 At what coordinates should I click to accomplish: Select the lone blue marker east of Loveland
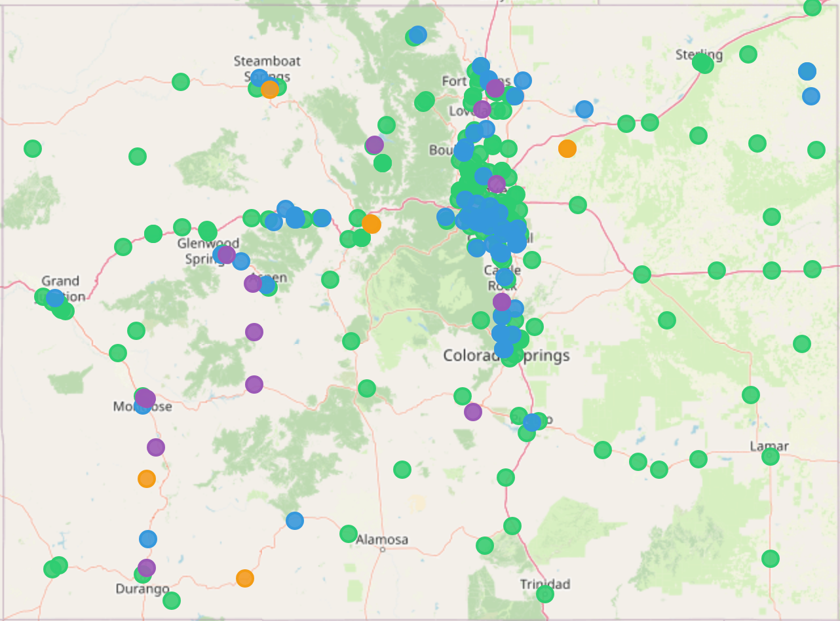pyautogui.click(x=584, y=109)
